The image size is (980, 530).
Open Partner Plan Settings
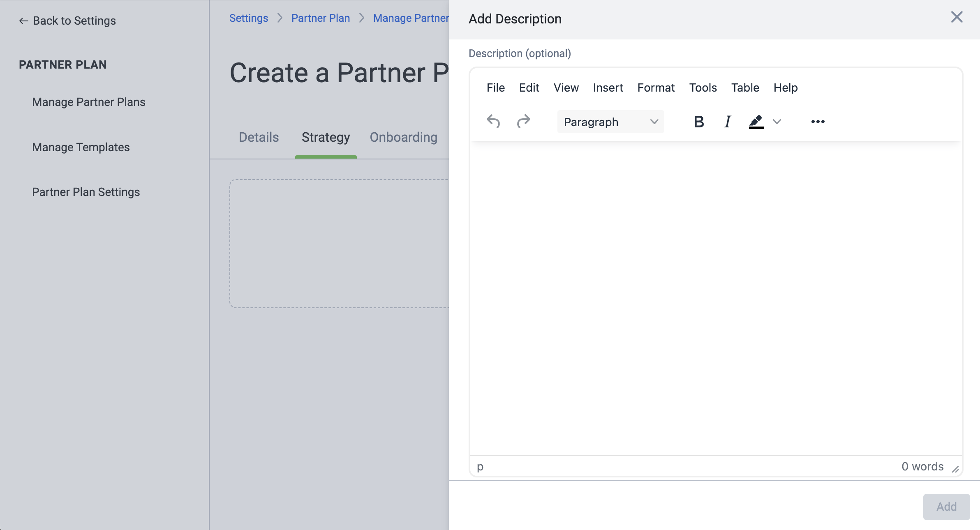pyautogui.click(x=86, y=192)
